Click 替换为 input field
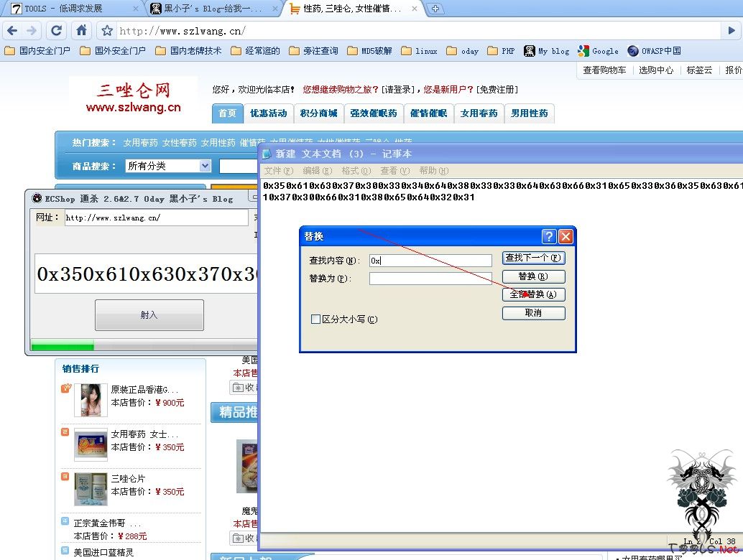The image size is (743, 560). pyautogui.click(x=430, y=279)
